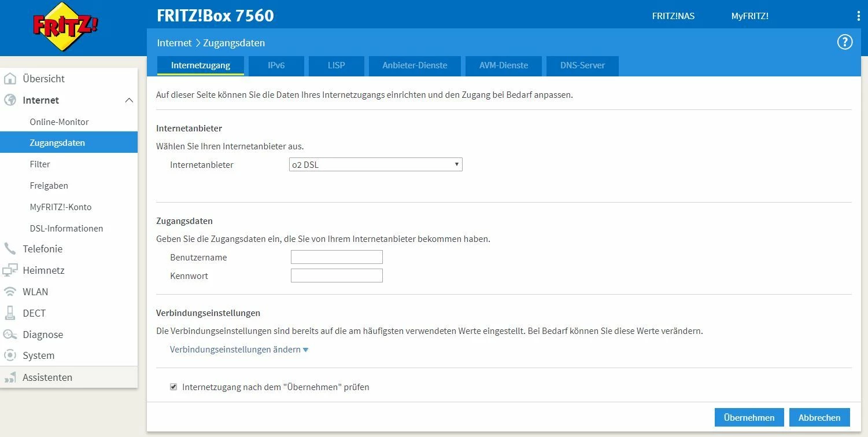
Task: Switch to the IPv6 tab
Action: click(x=276, y=65)
